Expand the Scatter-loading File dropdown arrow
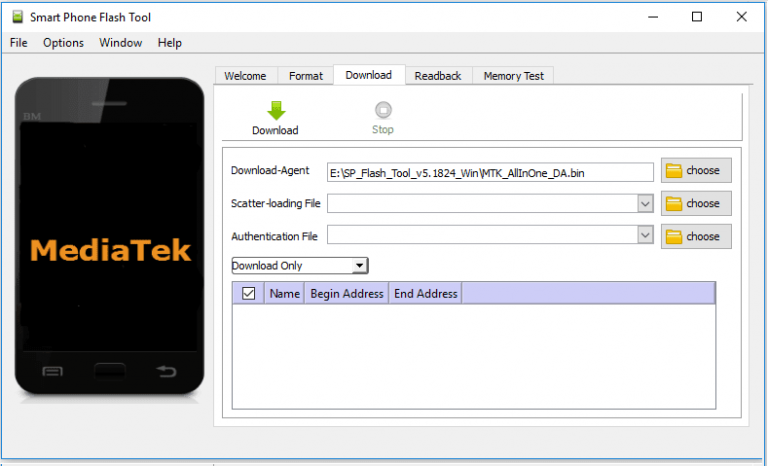This screenshot has height=466, width=768. (x=645, y=203)
